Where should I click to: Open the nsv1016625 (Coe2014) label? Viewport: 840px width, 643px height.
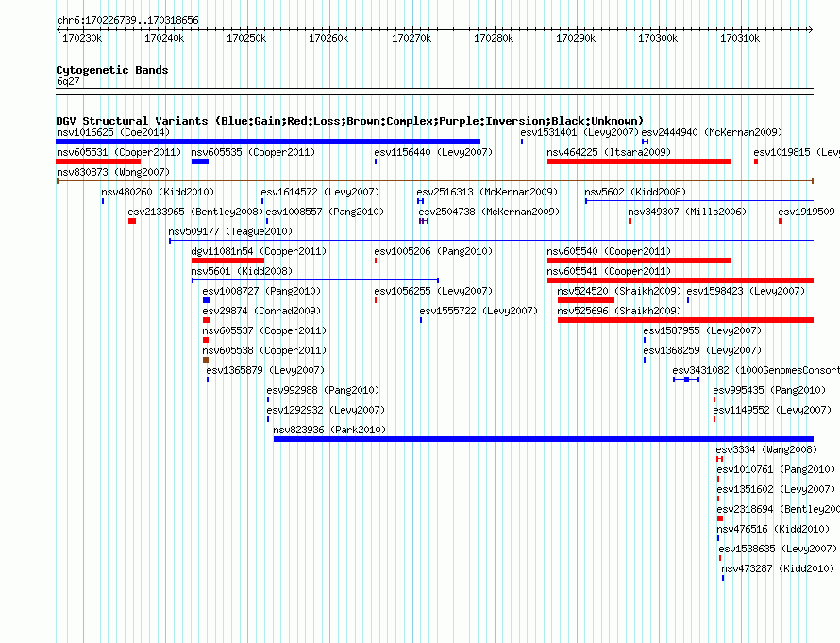[113, 132]
